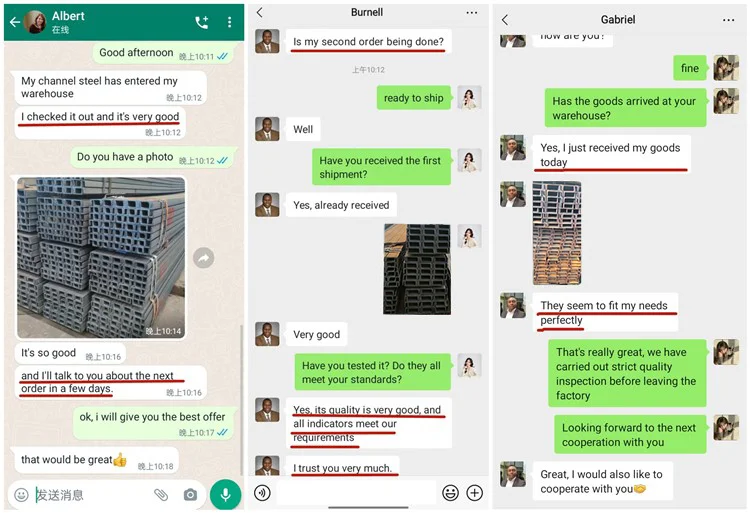The height and width of the screenshot is (513, 750).
Task: Open Albert's steel channel photo
Action: pos(101,258)
